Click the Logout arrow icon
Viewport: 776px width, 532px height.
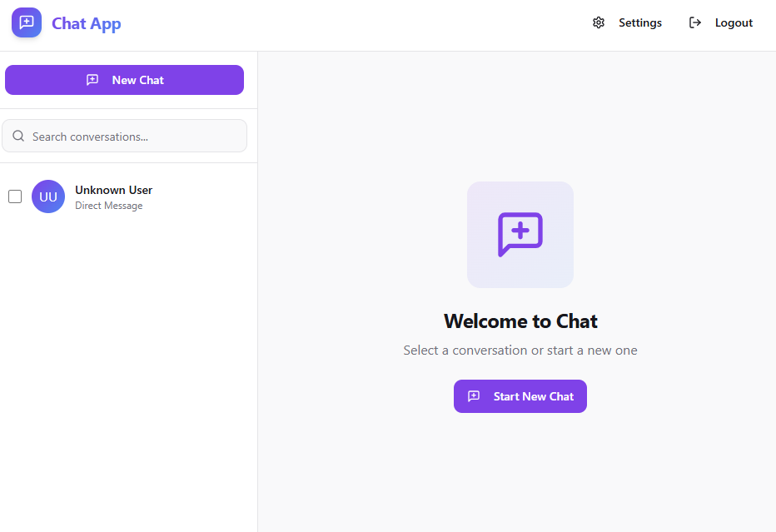(x=695, y=22)
